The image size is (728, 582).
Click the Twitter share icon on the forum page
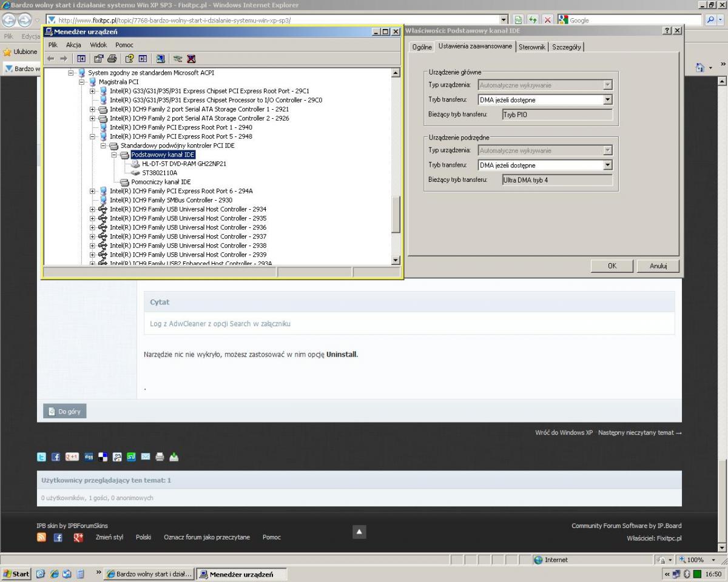42,458
